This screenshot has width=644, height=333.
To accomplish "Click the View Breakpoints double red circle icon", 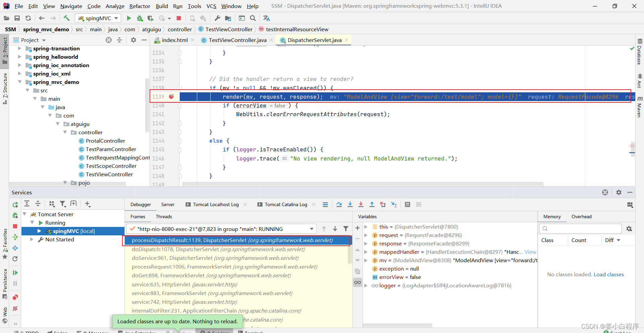I will pyautogui.click(x=15, y=297).
